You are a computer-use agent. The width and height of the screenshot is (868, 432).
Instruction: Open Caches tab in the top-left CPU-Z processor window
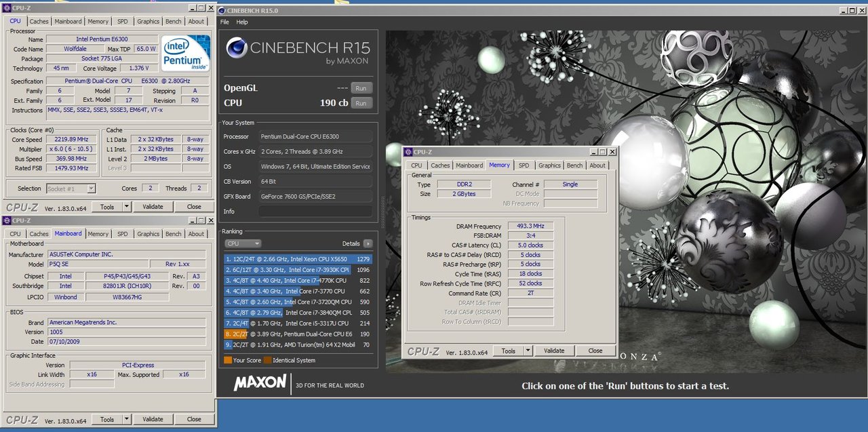(x=39, y=22)
